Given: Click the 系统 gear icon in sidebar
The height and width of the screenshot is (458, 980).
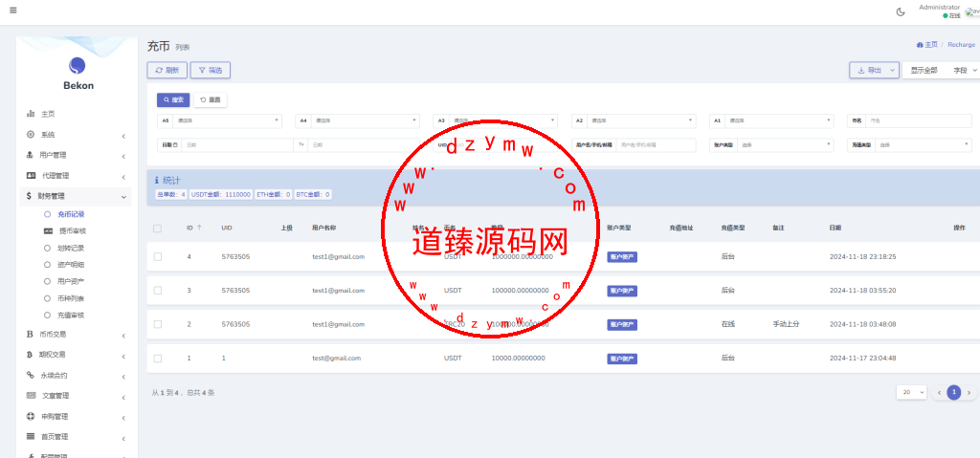Looking at the screenshot, I should point(30,134).
